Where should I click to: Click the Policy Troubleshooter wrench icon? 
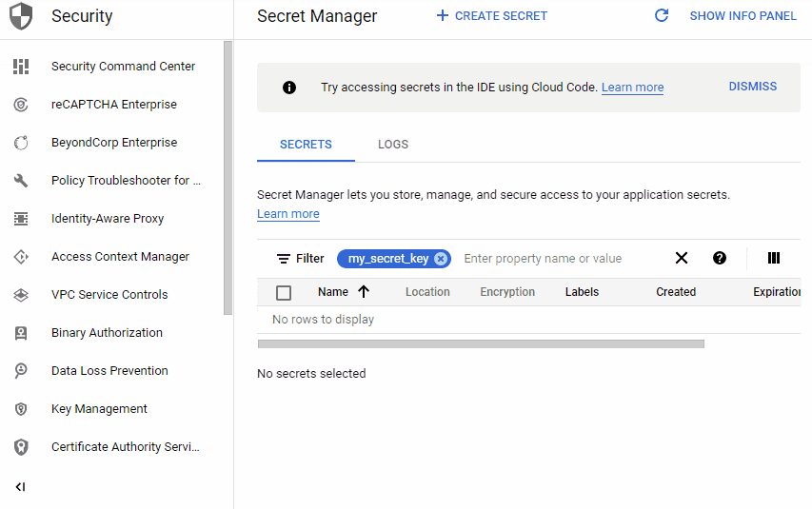pyautogui.click(x=21, y=181)
